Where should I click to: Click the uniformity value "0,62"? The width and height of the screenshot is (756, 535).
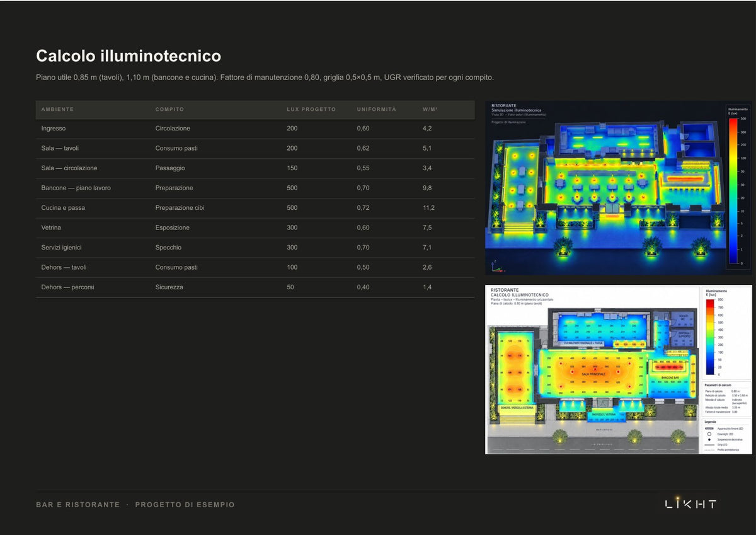pos(364,148)
